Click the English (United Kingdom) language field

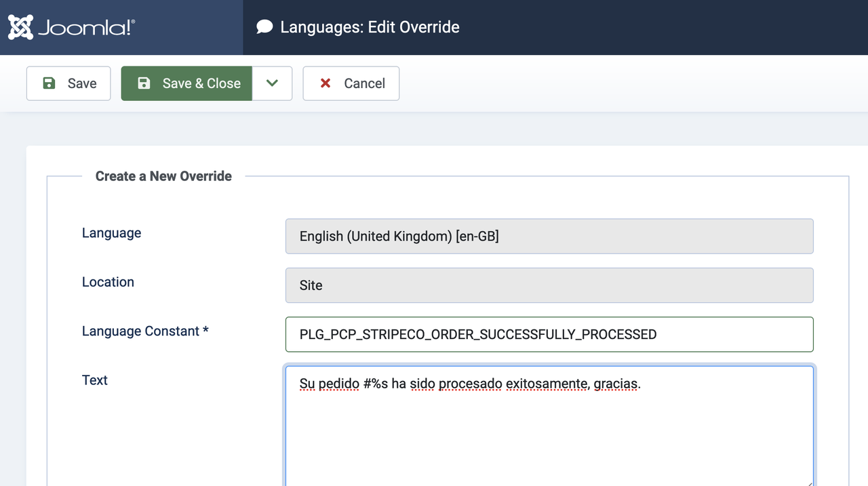click(549, 237)
